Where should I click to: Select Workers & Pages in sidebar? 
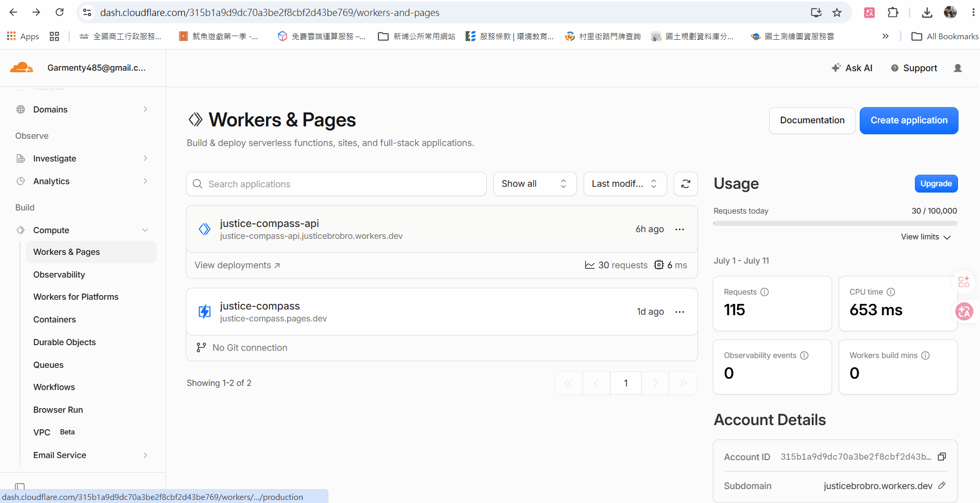tap(91, 252)
